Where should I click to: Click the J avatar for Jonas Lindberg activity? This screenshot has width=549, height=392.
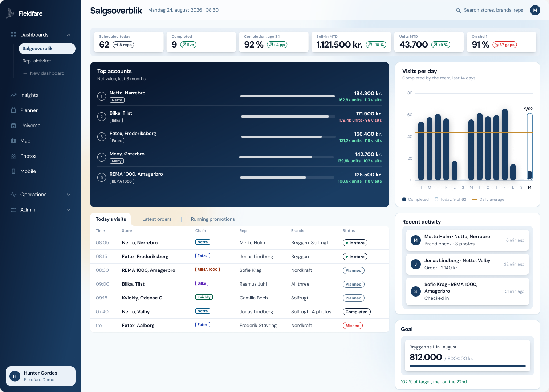(x=416, y=264)
